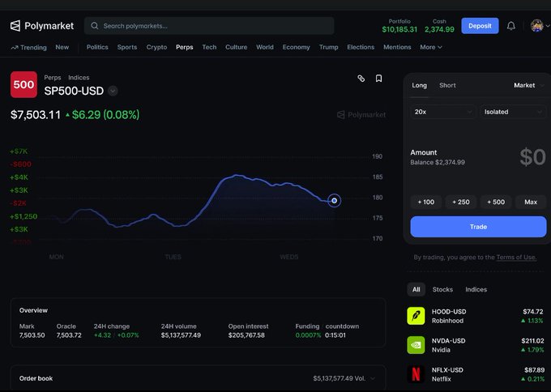551x392 pixels.
Task: Switch to the Long tab
Action: (x=419, y=85)
